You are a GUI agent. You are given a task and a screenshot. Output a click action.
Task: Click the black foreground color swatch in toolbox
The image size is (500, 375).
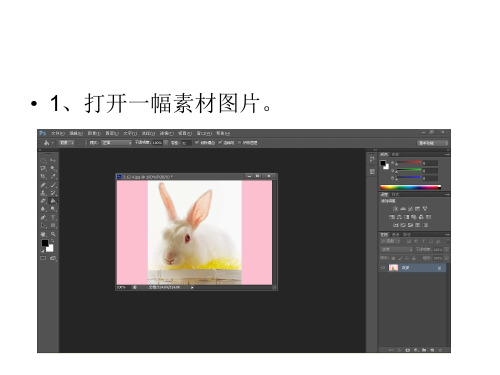tap(45, 243)
